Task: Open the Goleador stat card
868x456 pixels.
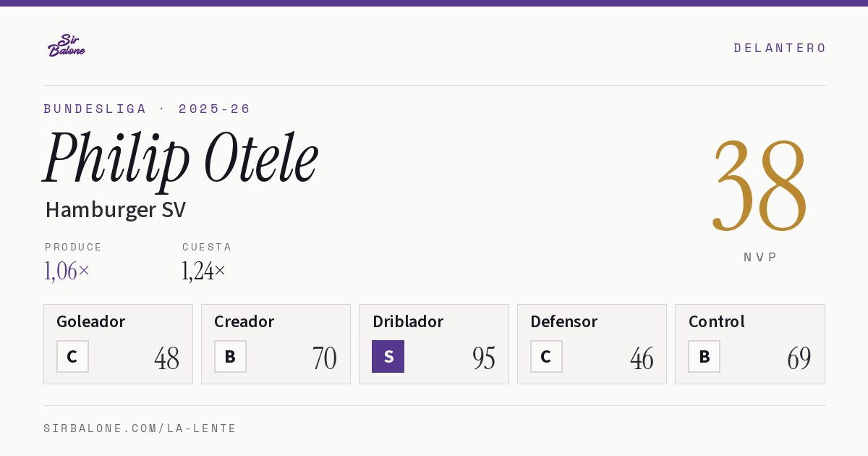Action: (x=118, y=344)
